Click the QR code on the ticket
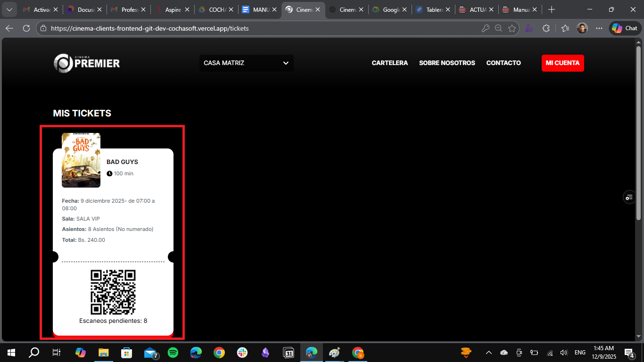Image resolution: width=644 pixels, height=362 pixels. [x=113, y=292]
